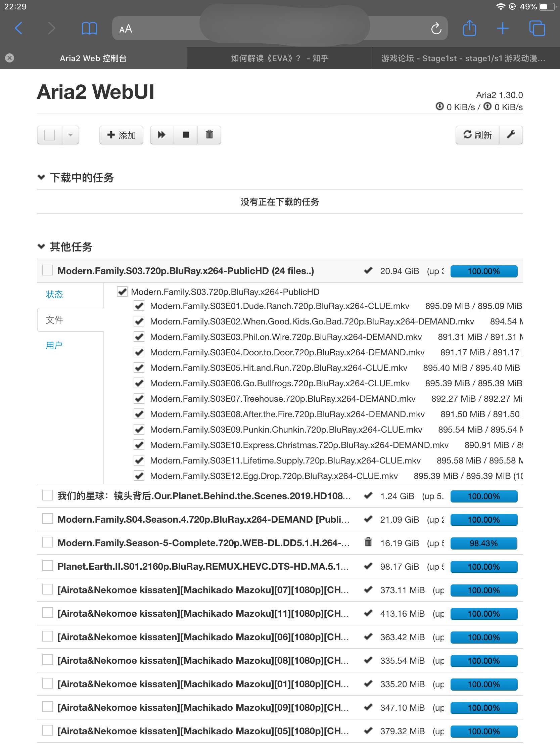Open the 我们的星球 Our.Planet task title
The image size is (560, 747).
point(204,496)
